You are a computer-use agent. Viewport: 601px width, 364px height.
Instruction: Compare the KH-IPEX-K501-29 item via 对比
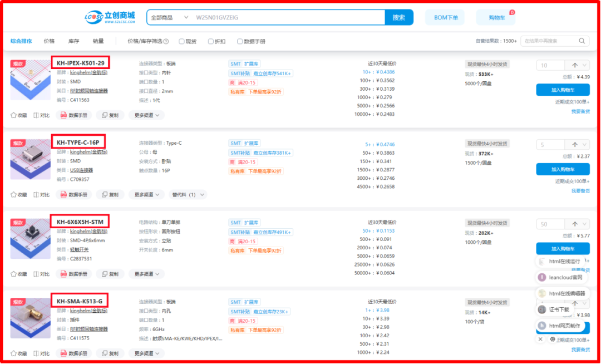pyautogui.click(x=41, y=115)
